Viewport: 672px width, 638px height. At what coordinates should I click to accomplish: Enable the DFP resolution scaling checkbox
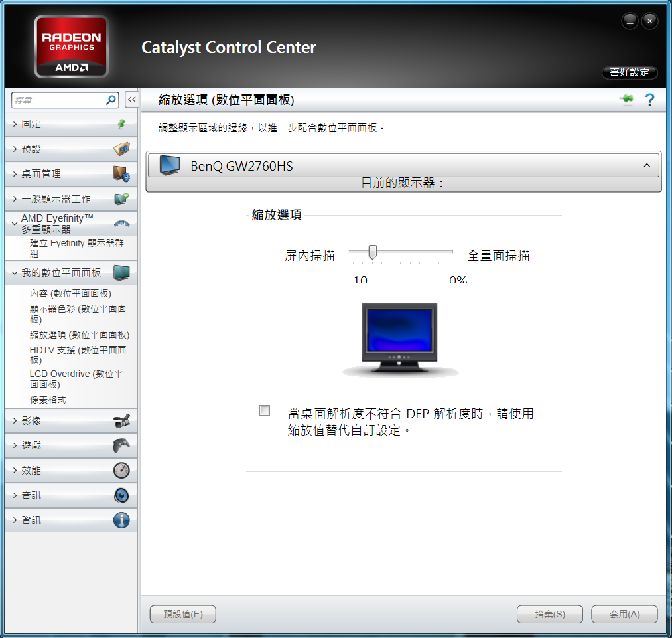(265, 410)
